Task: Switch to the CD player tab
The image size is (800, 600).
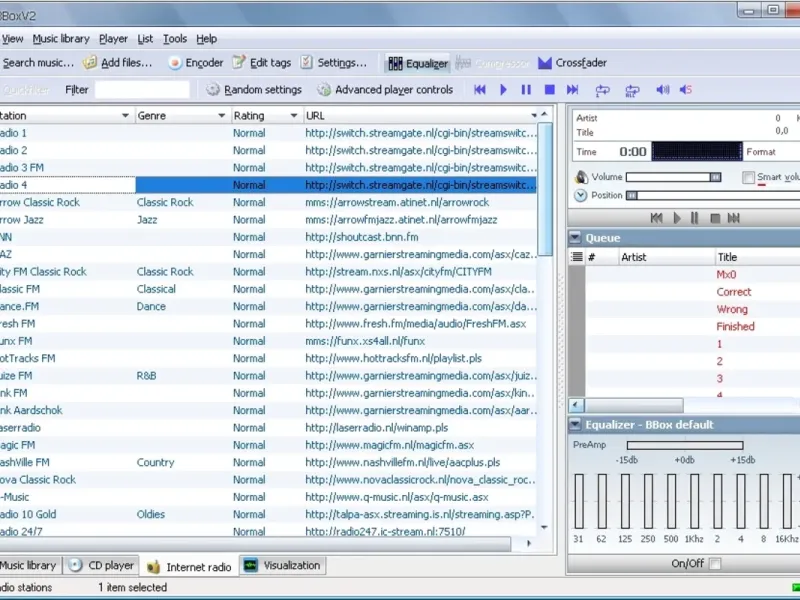Action: pyautogui.click(x=101, y=566)
